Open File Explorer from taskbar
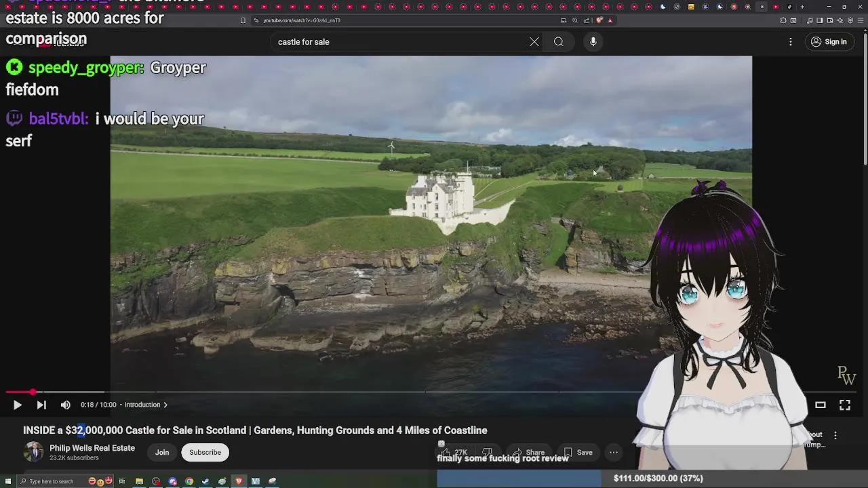This screenshot has width=868, height=488. click(x=139, y=481)
